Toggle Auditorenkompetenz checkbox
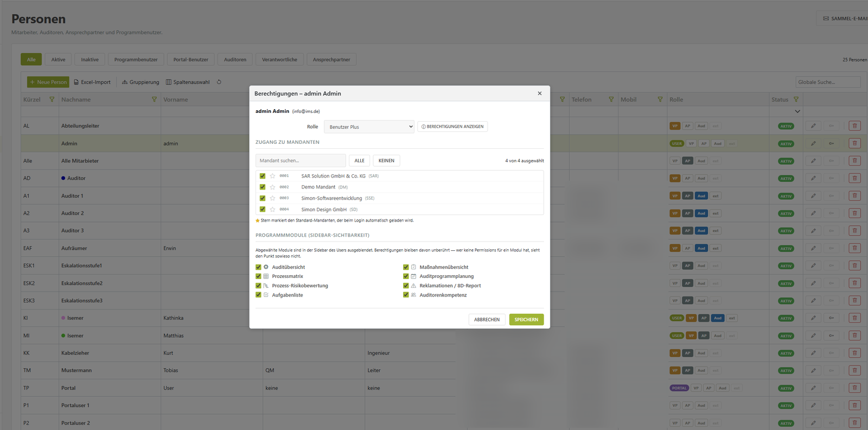This screenshot has height=430, width=868. coord(406,295)
